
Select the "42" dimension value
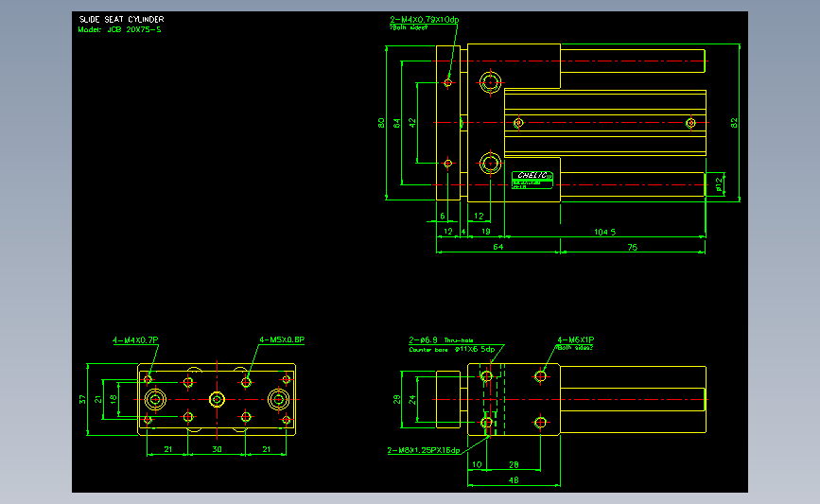click(412, 123)
